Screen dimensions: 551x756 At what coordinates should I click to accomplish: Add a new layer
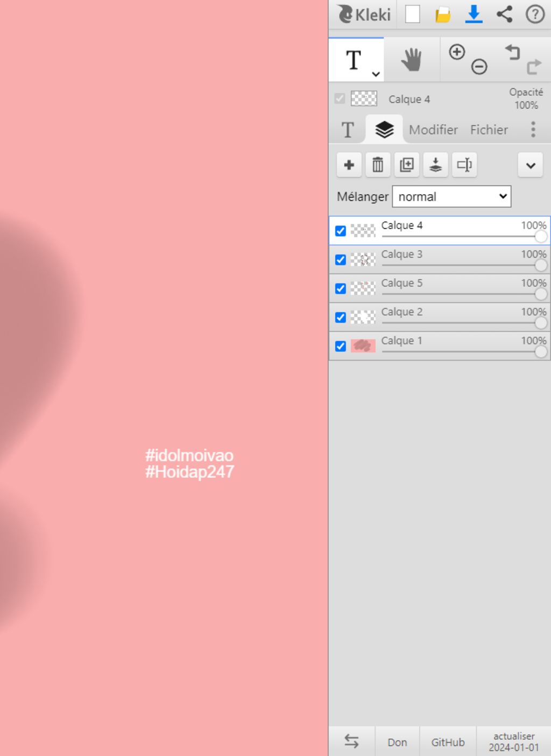click(349, 165)
